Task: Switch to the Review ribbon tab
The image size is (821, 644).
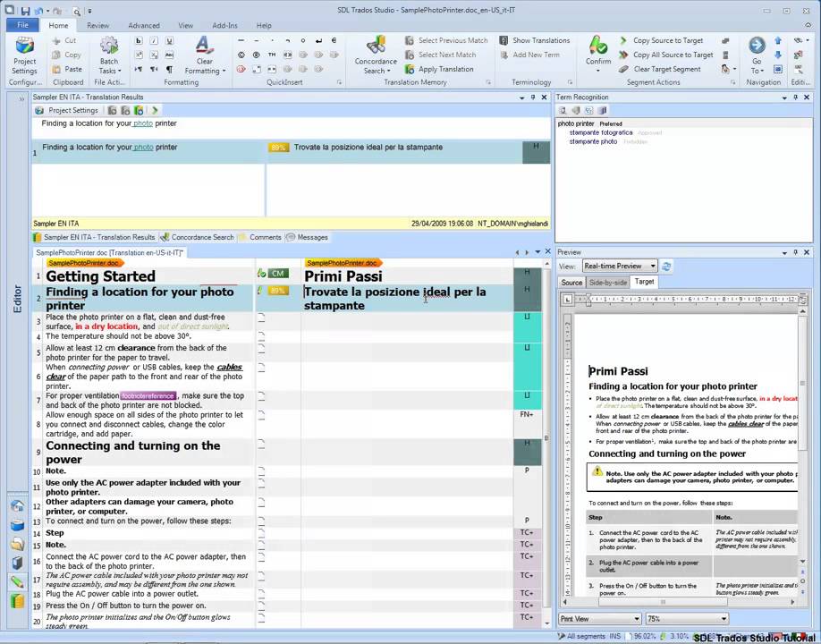Action: (97, 25)
